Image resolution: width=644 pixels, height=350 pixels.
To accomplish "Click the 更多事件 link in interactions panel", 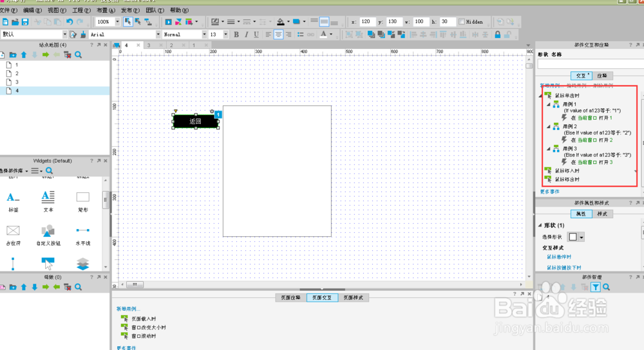I will click(549, 192).
